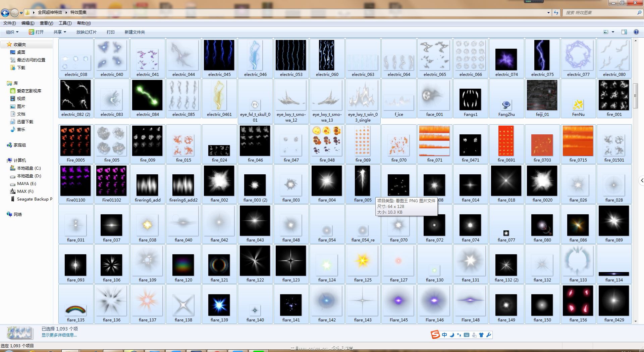Viewport: 644px width, 352px height.
Task: Select fire_0691 thumbnail
Action: (x=506, y=144)
